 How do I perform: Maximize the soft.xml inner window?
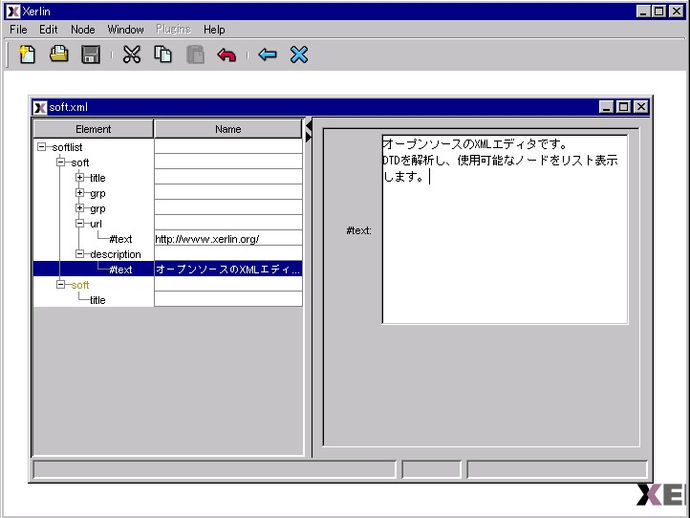pos(624,107)
